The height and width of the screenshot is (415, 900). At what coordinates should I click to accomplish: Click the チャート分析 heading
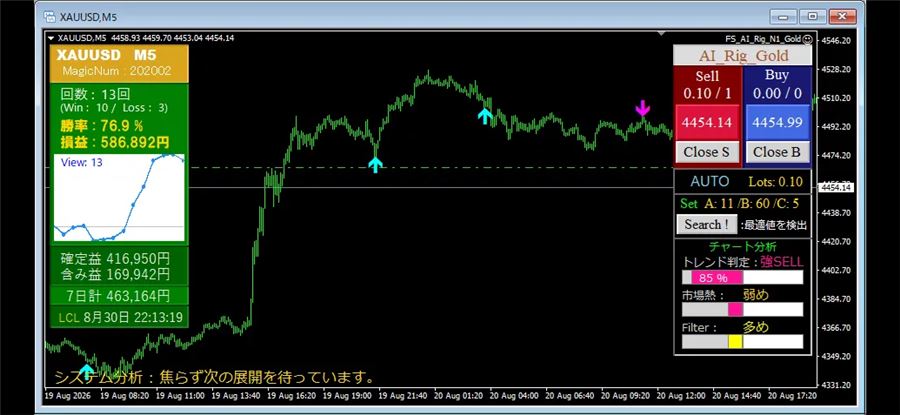click(x=742, y=247)
